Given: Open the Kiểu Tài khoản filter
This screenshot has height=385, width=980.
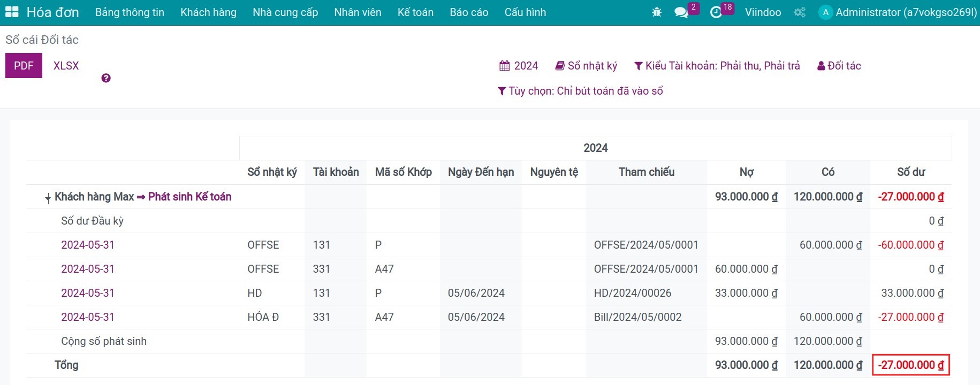Looking at the screenshot, I should 717,66.
